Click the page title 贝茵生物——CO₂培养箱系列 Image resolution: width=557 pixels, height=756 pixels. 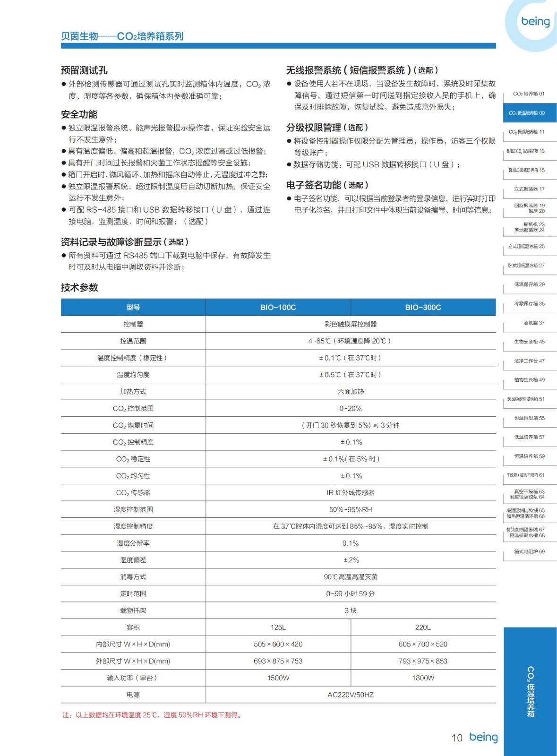point(122,36)
